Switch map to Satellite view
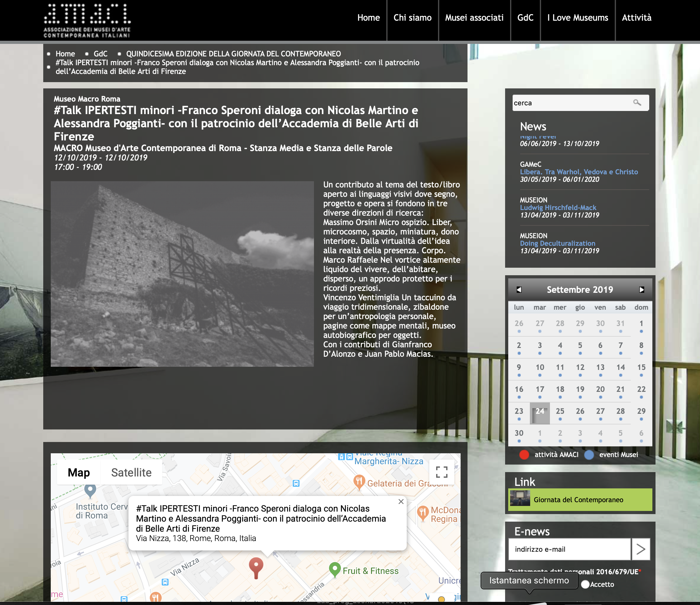This screenshot has height=605, width=700. (x=131, y=472)
